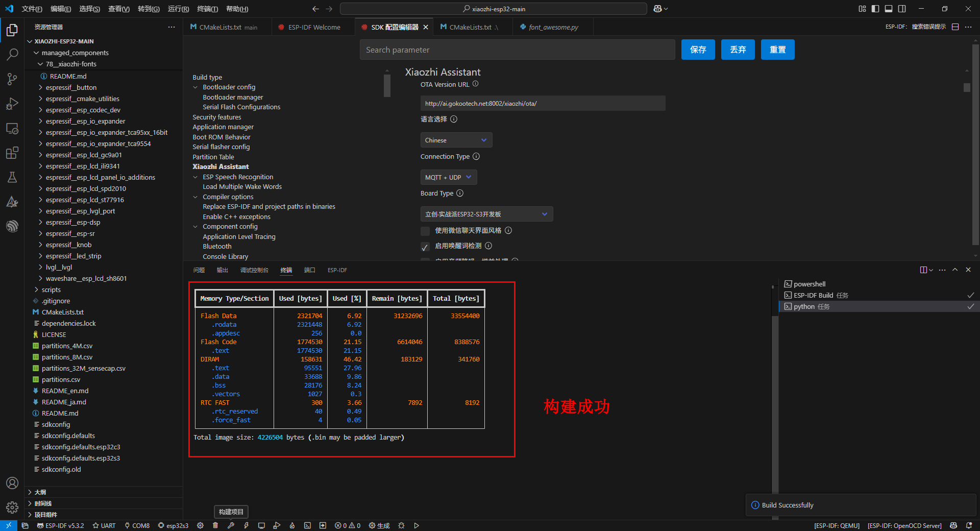Switch to the Debug Console panel tab
This screenshot has width=980, height=531.
[x=254, y=270]
